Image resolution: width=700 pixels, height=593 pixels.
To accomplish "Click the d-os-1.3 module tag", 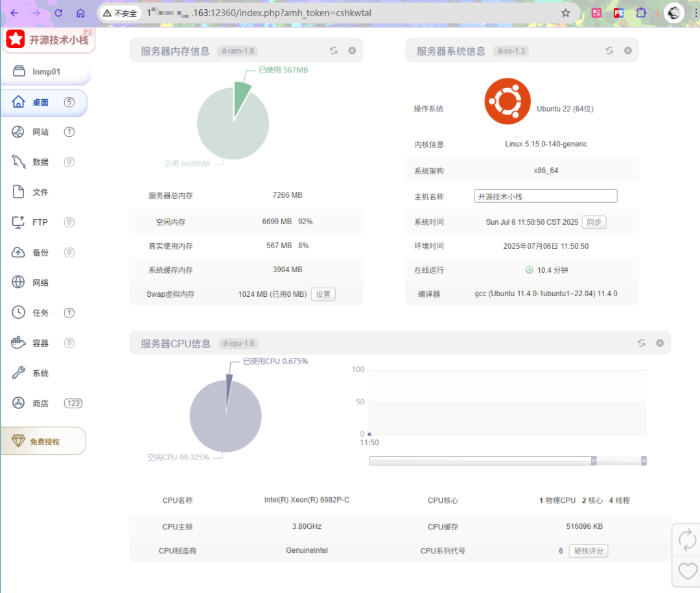I will tap(511, 51).
